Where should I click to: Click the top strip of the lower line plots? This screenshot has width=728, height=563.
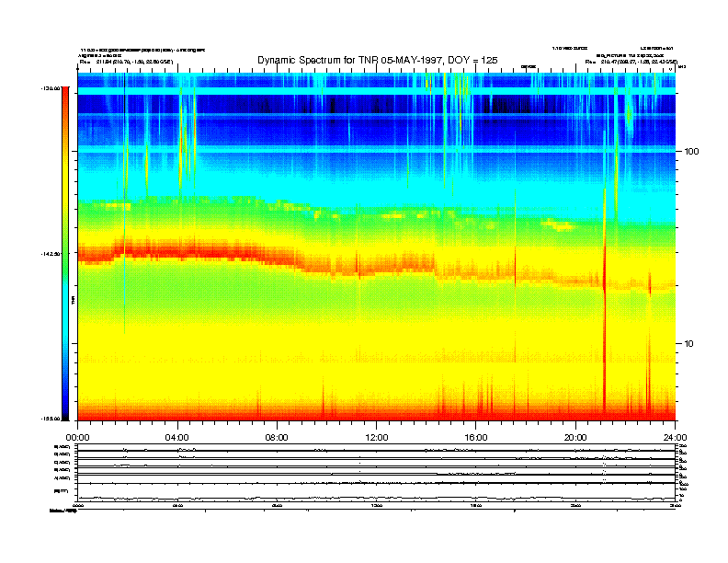376,447
